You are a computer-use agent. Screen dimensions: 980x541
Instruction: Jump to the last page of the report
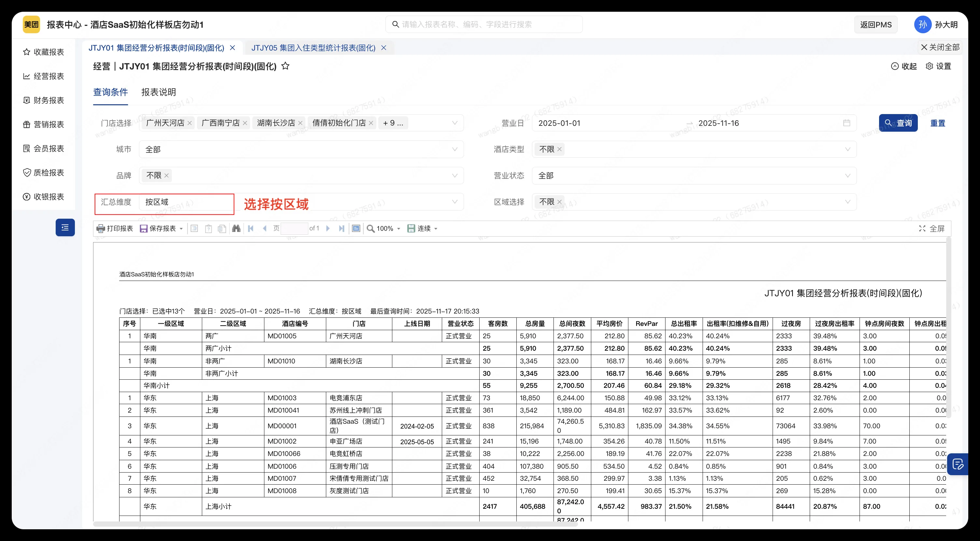click(341, 228)
